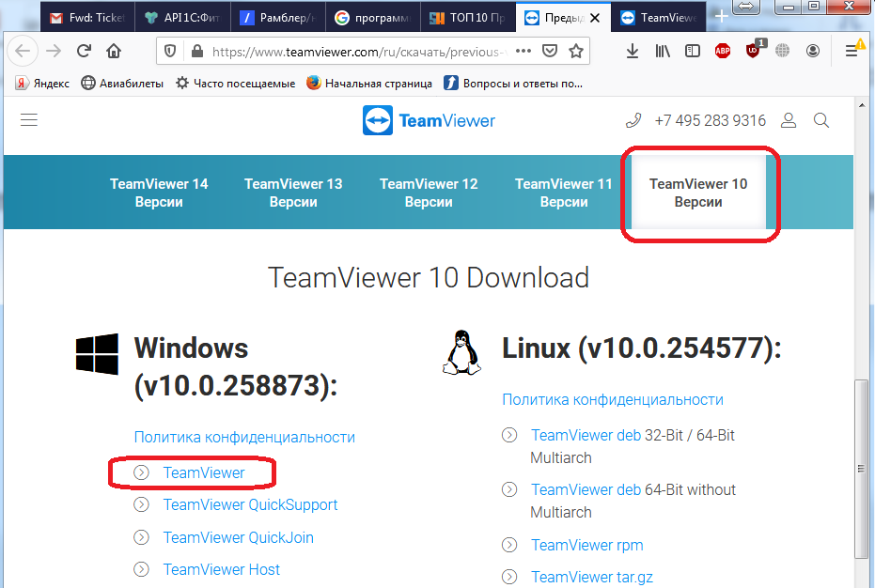The width and height of the screenshot is (875, 588).
Task: Select TeamViewer 11 Версии tab
Action: point(564,193)
